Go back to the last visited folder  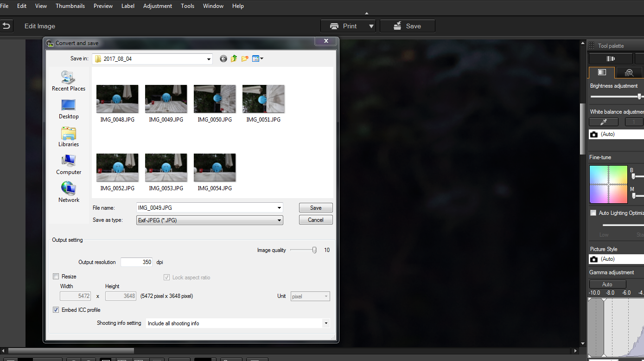click(223, 59)
